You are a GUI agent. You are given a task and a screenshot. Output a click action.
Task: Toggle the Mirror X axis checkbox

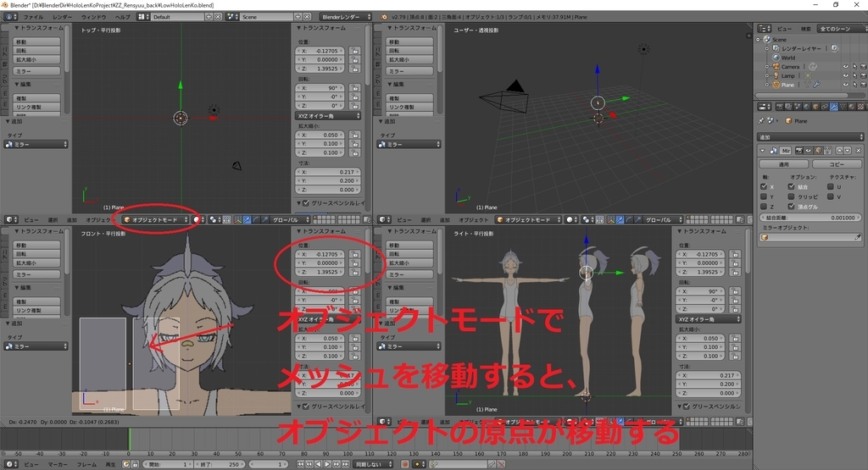click(764, 186)
